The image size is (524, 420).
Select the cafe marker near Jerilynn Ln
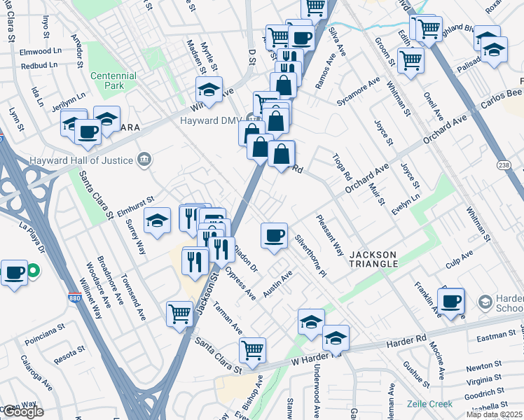pyautogui.click(x=88, y=134)
